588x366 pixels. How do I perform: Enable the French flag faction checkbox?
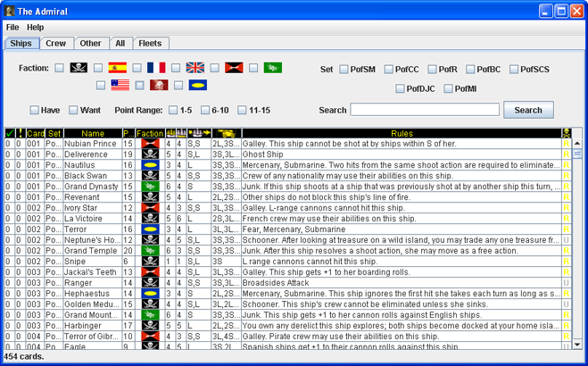137,68
